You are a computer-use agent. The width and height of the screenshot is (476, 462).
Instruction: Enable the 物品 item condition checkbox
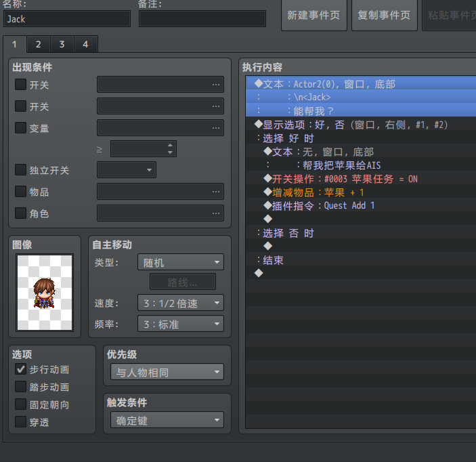[20, 192]
